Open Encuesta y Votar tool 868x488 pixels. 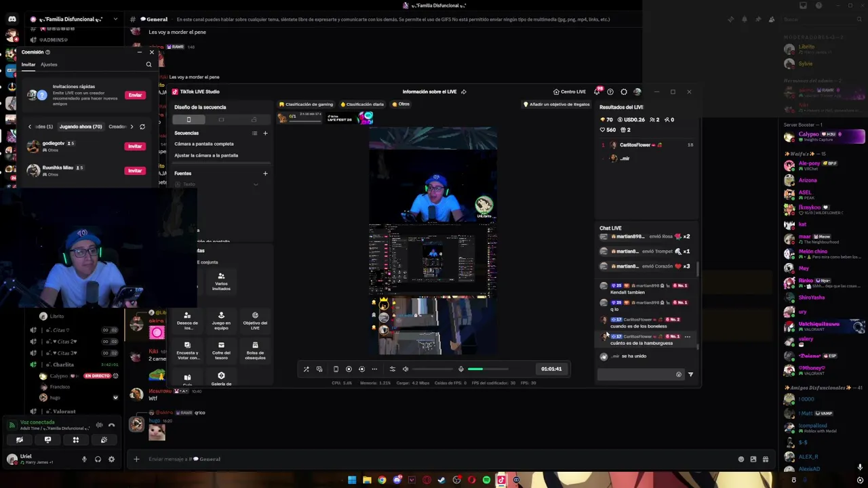[187, 350]
